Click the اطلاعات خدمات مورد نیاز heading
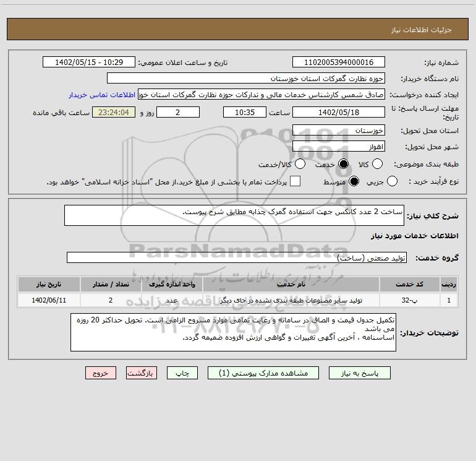Viewport: 476px width, 461px height. 414,236
